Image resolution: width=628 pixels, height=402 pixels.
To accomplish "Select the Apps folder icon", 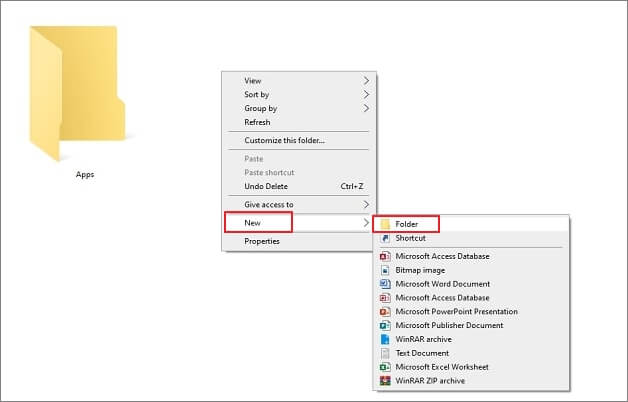I will [x=77, y=93].
